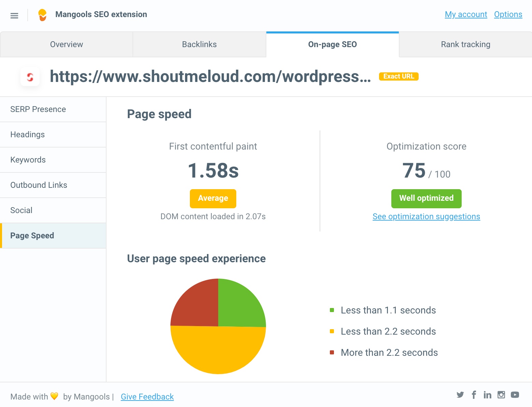Switch to the Backlinks tab
Viewport: 532px width, 407px height.
(x=199, y=44)
